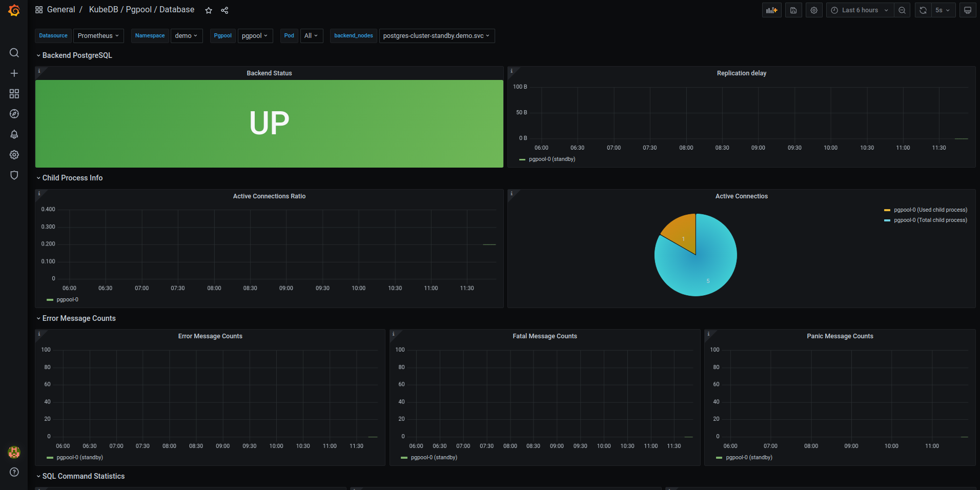Open Dashboard settings via gear icon

click(x=813, y=10)
